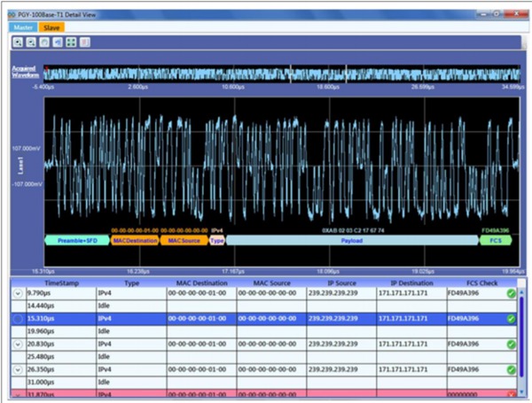
Task: Click green FCS check mark for 9.790µs row
Action: point(512,293)
